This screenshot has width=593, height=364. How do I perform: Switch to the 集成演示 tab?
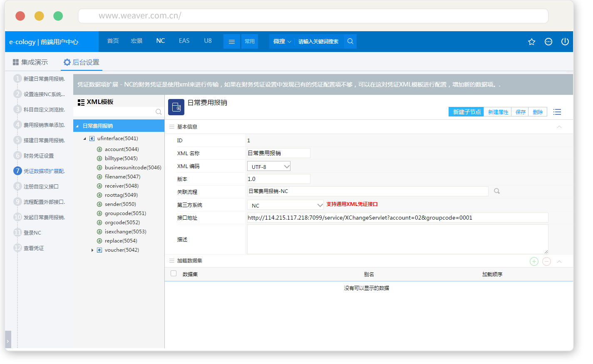click(x=30, y=62)
